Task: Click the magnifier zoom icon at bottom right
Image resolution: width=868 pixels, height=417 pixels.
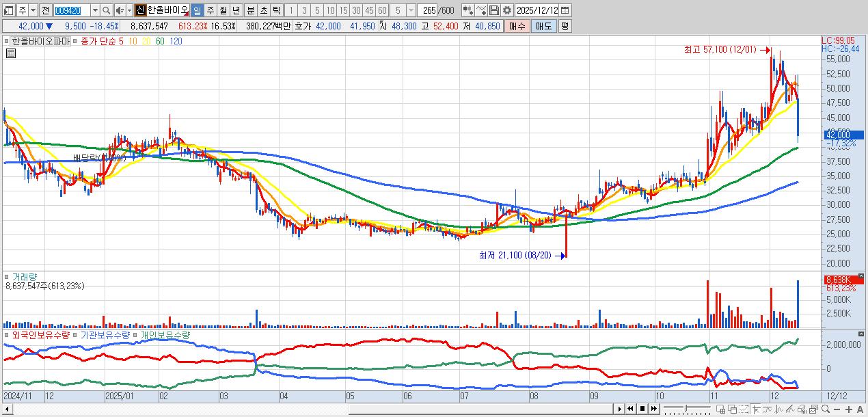Action: [826, 409]
